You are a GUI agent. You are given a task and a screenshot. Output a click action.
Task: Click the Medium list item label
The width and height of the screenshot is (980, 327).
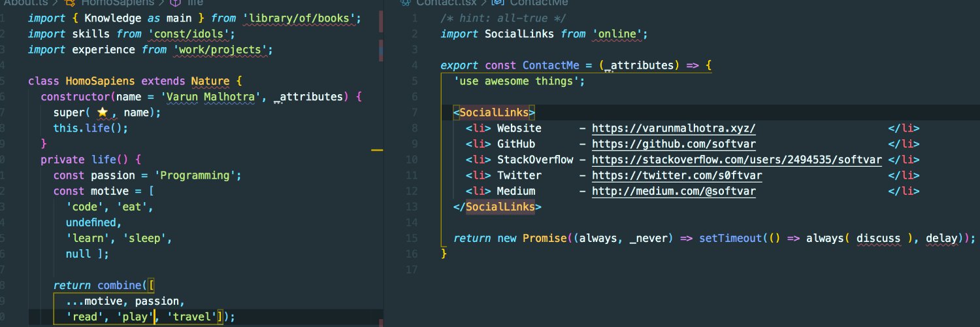(x=516, y=191)
